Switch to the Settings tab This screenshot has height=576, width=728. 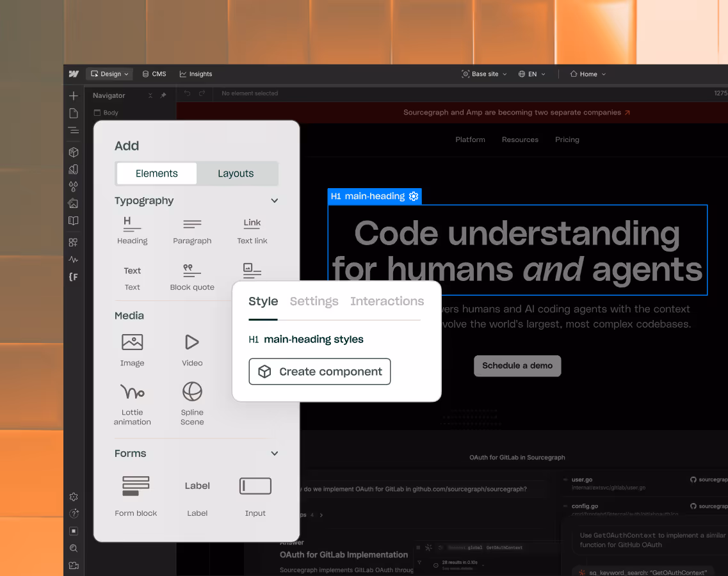pos(314,301)
